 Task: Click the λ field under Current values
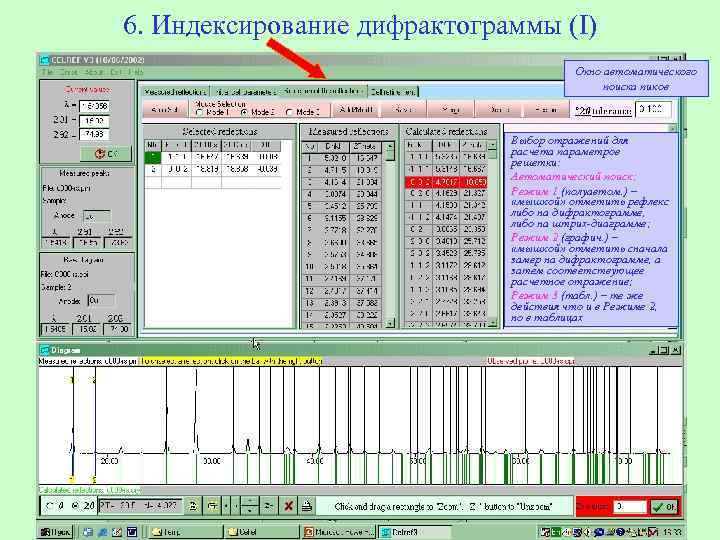[94, 106]
